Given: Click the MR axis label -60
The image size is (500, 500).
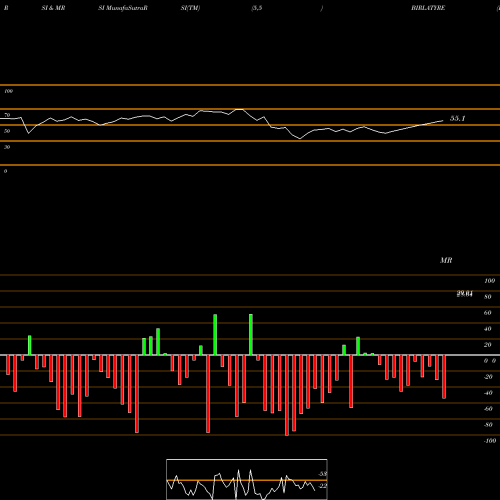Looking at the screenshot, I should coord(488,409).
